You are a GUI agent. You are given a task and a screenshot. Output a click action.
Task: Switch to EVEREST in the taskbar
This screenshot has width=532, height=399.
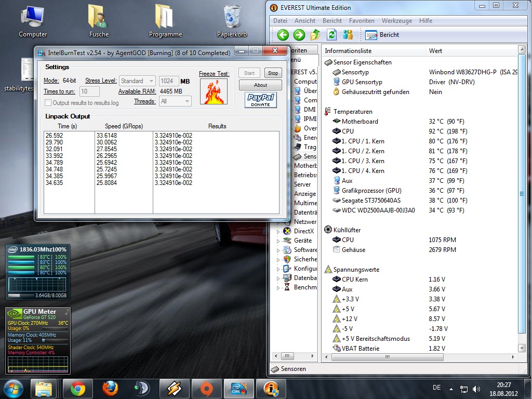point(271,389)
